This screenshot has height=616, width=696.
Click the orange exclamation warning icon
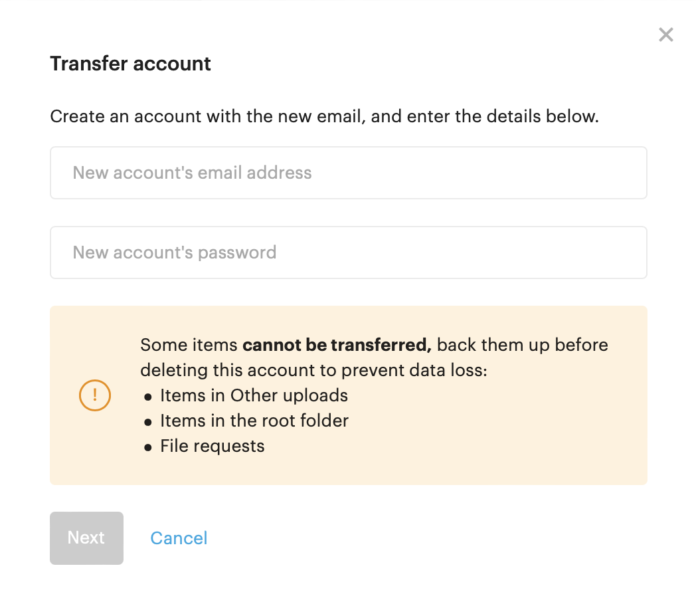click(94, 395)
